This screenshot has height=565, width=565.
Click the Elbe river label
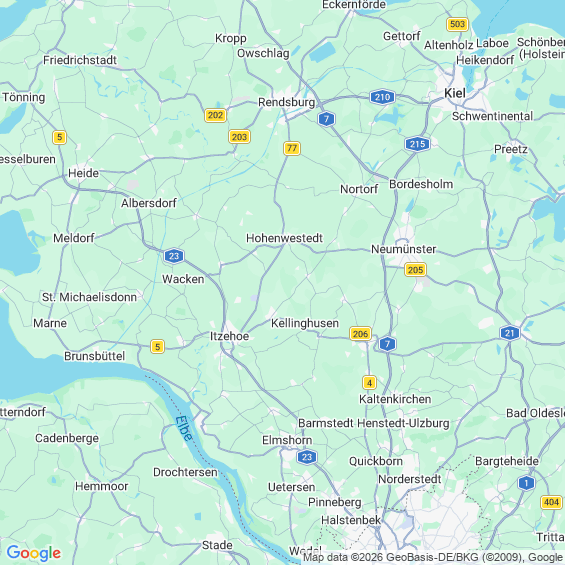[184, 428]
